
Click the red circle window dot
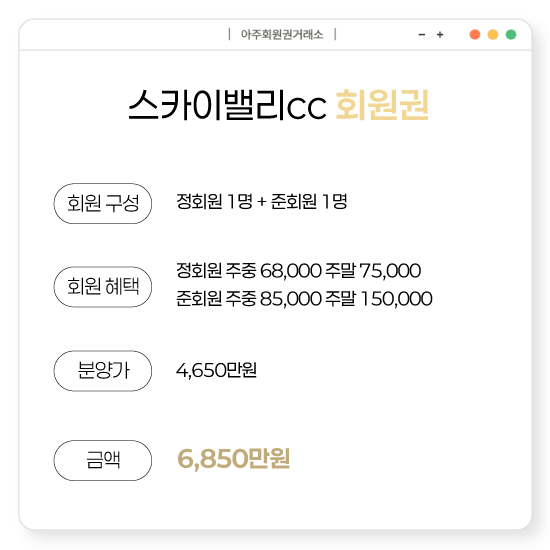point(475,34)
